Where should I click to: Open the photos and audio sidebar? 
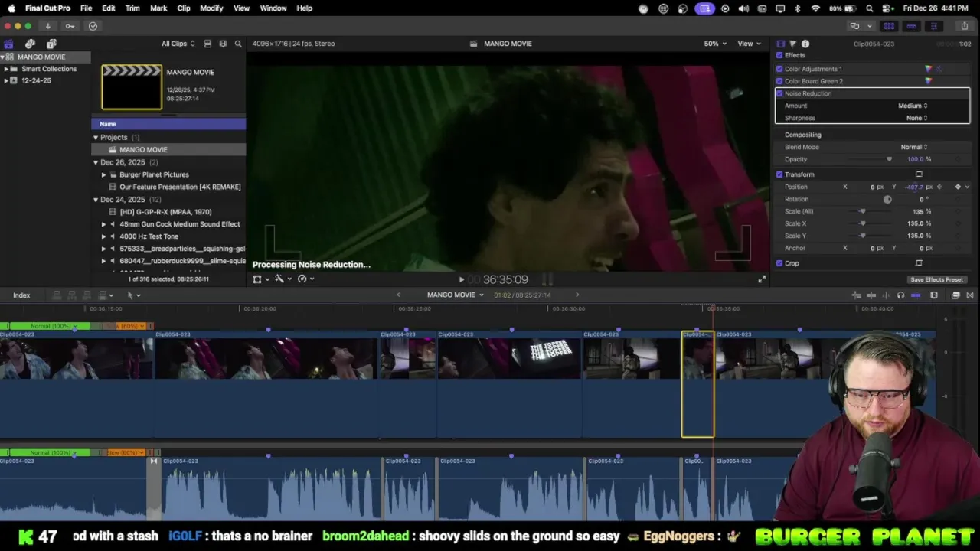coord(30,44)
